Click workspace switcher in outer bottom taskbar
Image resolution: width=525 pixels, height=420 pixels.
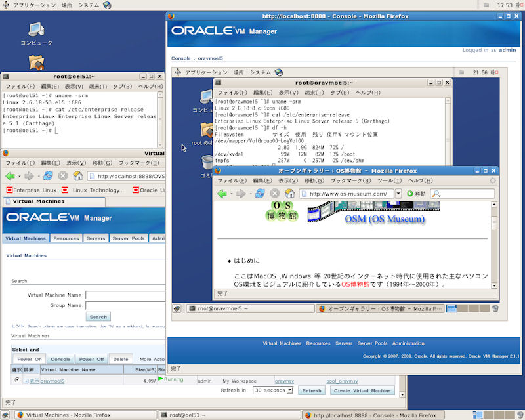click(493, 415)
